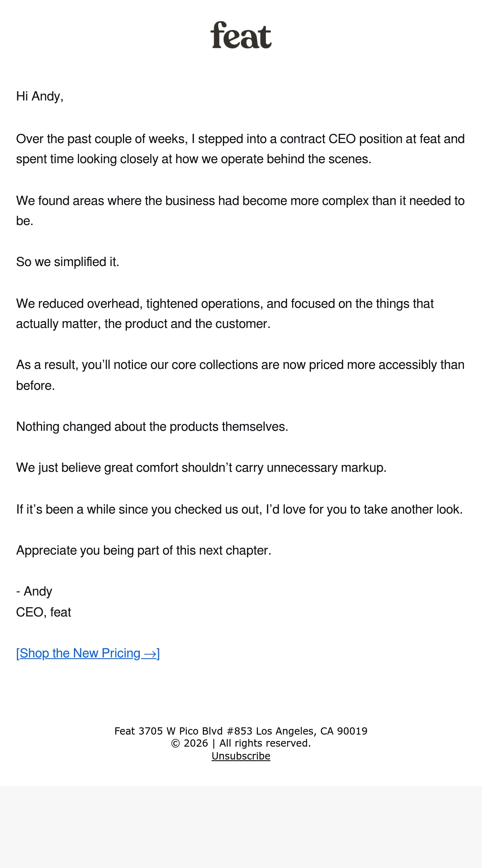Click "Appreciate you being part of this next chapter."
Screen dimensions: 482x868
144,551
